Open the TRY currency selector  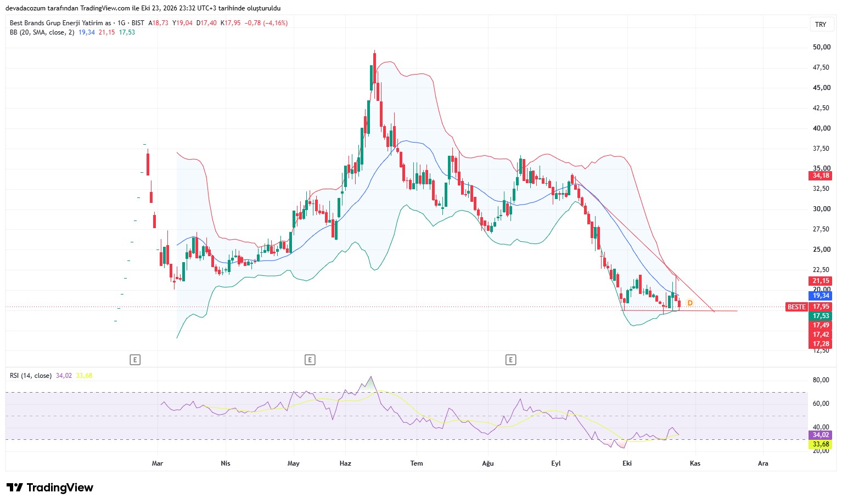click(x=821, y=24)
